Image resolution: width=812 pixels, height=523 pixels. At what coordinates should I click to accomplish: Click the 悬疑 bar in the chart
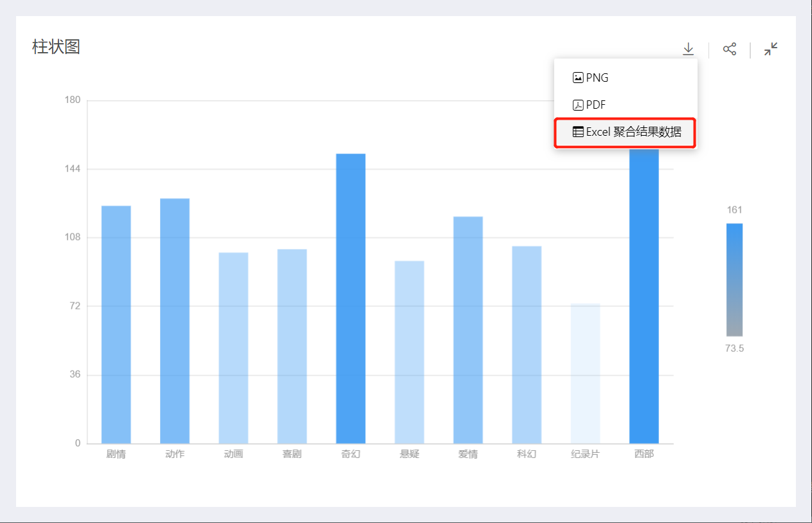point(410,352)
